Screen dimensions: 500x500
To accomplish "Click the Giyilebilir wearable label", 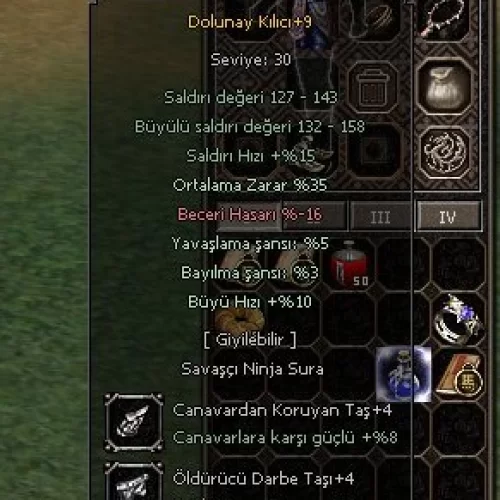I will click(x=250, y=340).
